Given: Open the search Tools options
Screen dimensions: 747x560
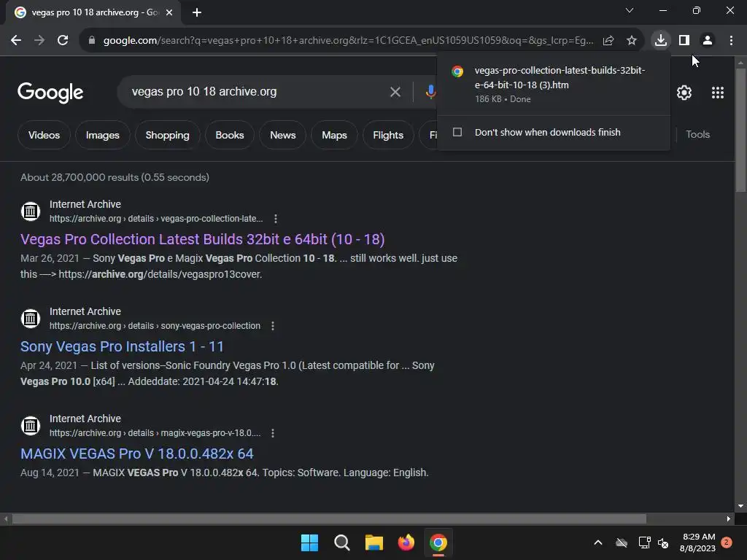Looking at the screenshot, I should (697, 134).
